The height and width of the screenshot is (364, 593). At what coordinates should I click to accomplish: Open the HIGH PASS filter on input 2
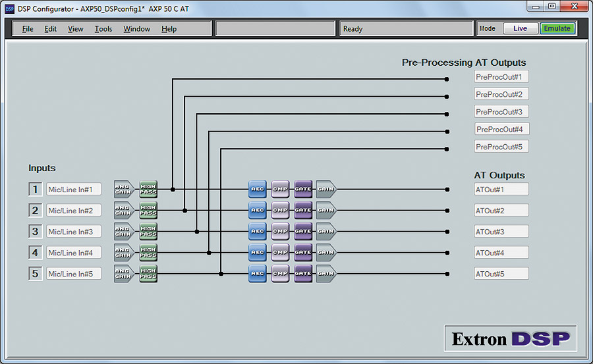point(148,211)
